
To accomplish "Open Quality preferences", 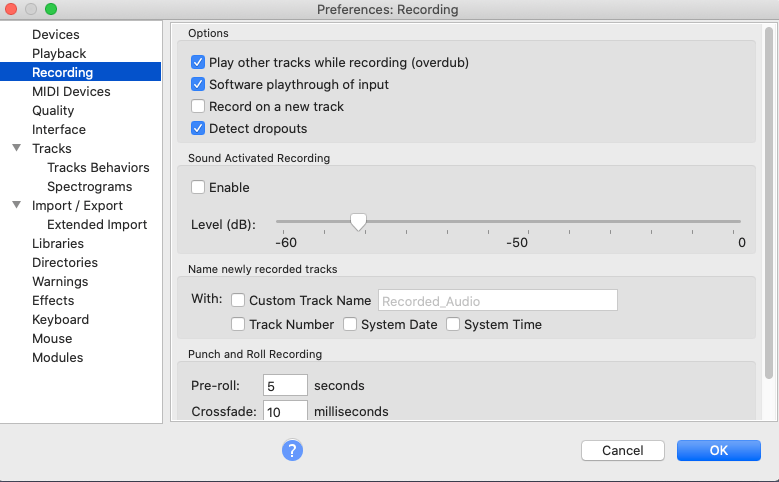I will click(53, 110).
